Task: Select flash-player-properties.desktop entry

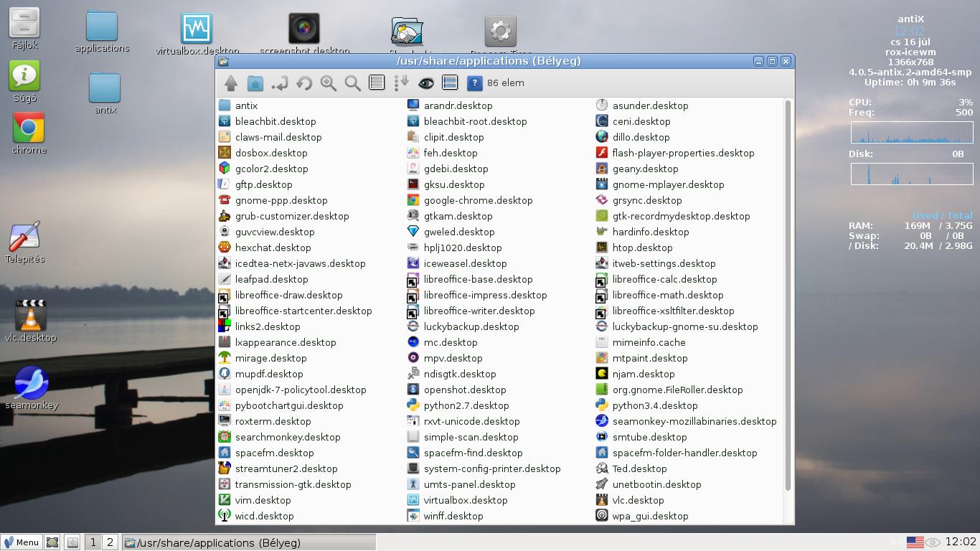Action: 675,153
